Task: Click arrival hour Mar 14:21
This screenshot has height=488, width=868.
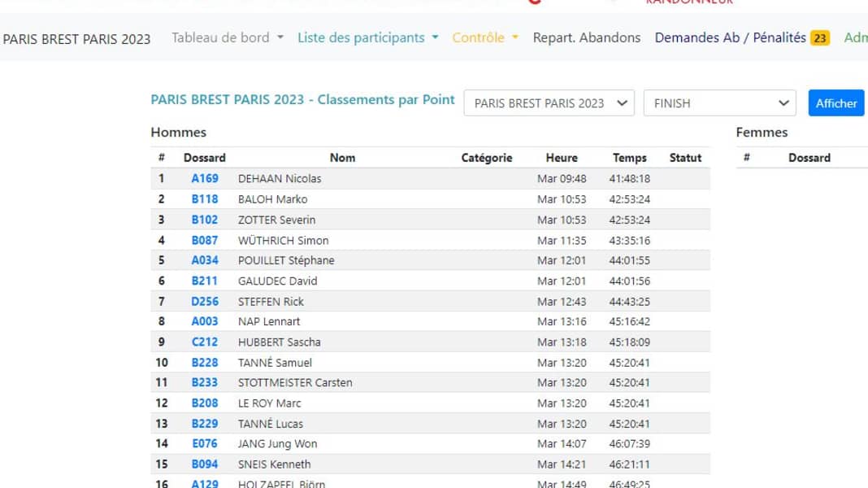Action: coord(562,464)
